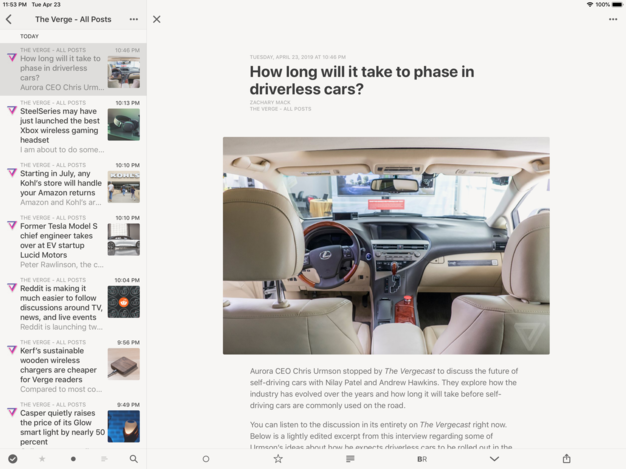
Task: Tap the back chevron beside The Verge title
Action: pos(9,19)
